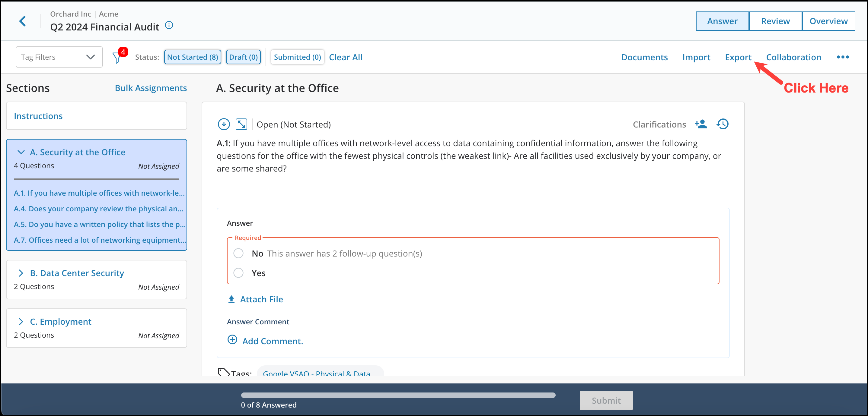The height and width of the screenshot is (416, 868).
Task: Click the download icon above question A.1
Action: click(x=223, y=124)
